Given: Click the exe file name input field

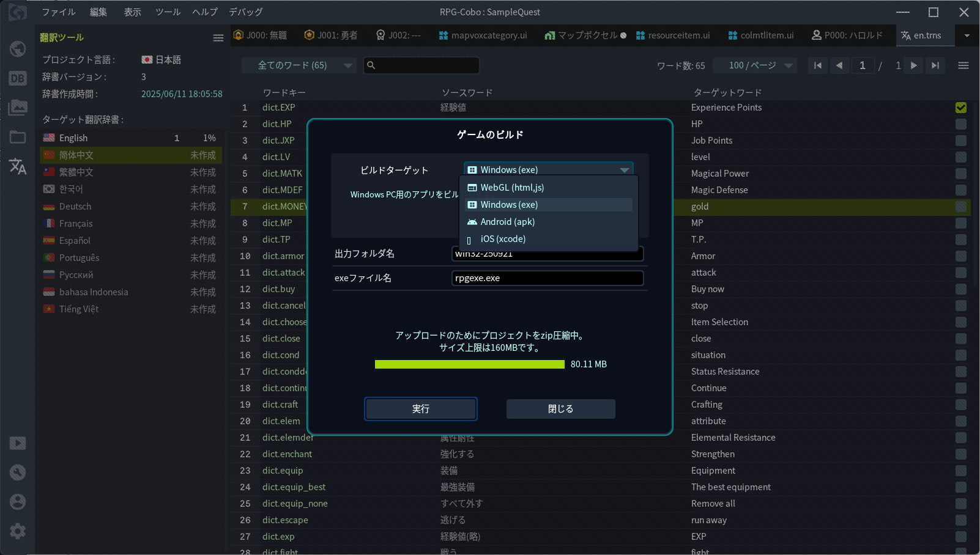Looking at the screenshot, I should (547, 278).
